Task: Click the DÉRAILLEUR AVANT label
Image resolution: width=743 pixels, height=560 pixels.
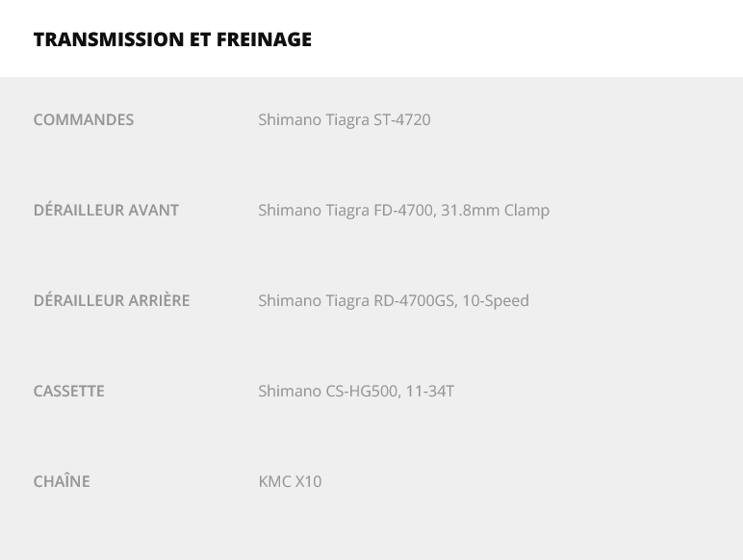Action: pos(106,211)
